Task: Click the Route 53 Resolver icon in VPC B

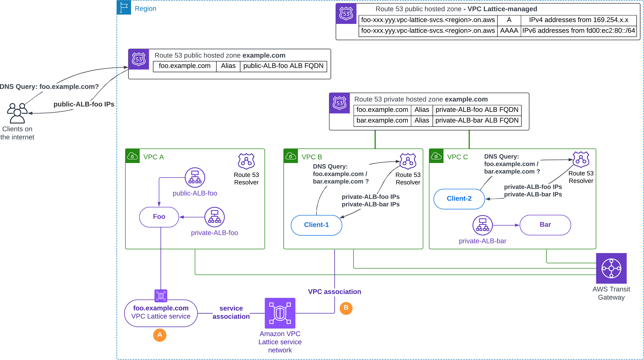Action: (408, 161)
